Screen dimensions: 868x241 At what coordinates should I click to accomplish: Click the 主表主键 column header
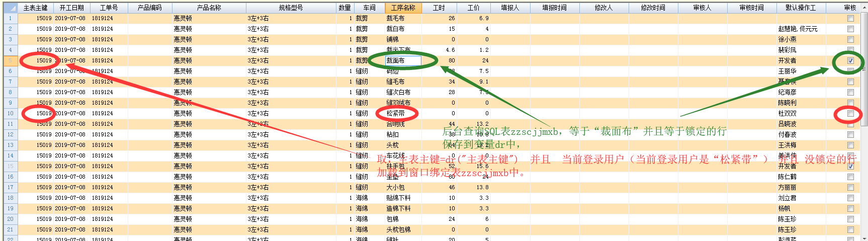pyautogui.click(x=35, y=8)
